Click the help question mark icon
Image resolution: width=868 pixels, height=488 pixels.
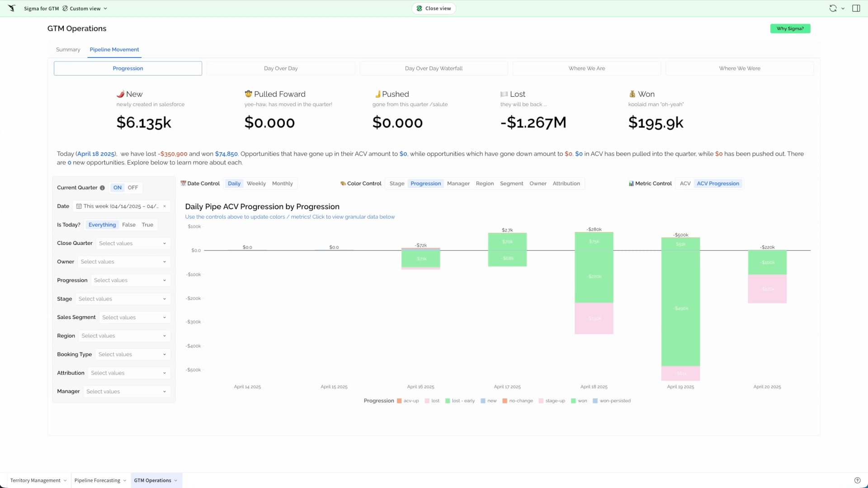(857, 480)
